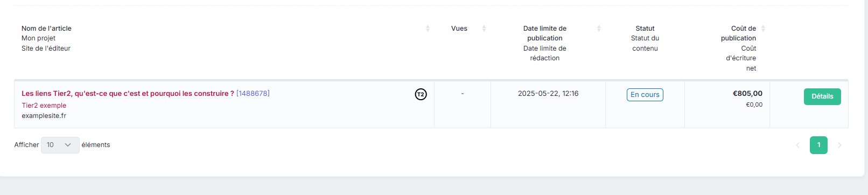Open article 'Les liens Tier2, qu'est-ce que c'est' link
868x195 pixels.
(x=128, y=94)
